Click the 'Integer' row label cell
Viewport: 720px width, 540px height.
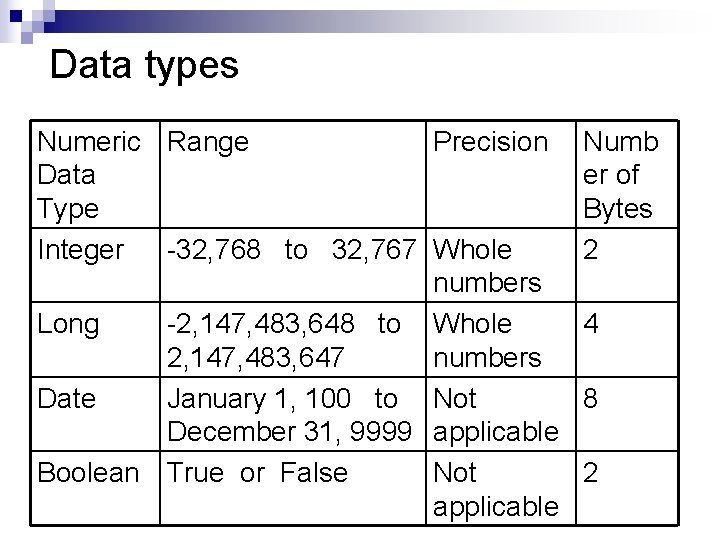click(95, 265)
